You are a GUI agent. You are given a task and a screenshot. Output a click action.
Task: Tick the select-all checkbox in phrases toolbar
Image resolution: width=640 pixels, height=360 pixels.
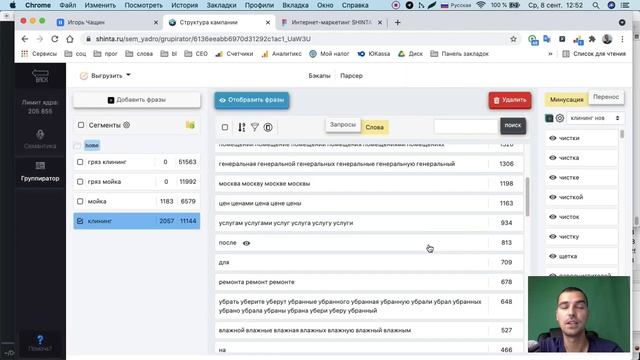[225, 127]
